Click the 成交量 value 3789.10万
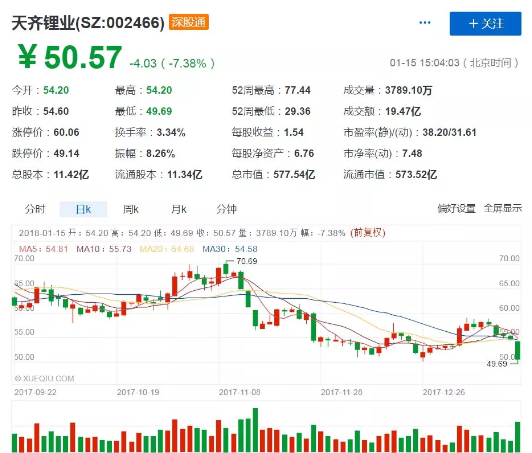Image resolution: width=532 pixels, height=453 pixels. coord(408,90)
